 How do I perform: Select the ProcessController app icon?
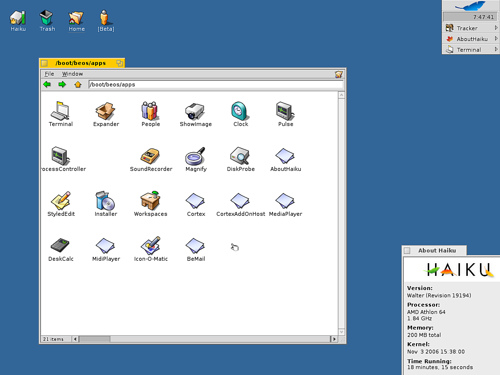pyautogui.click(x=60, y=156)
